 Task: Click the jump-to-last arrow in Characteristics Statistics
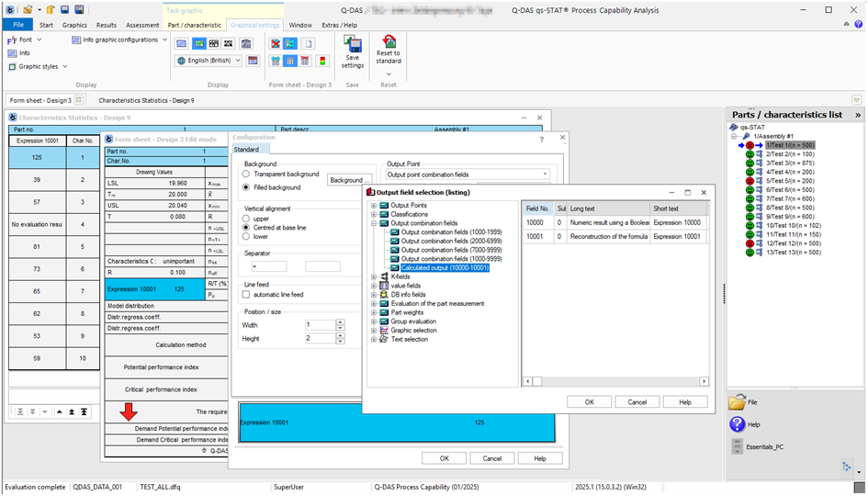pyautogui.click(x=20, y=411)
